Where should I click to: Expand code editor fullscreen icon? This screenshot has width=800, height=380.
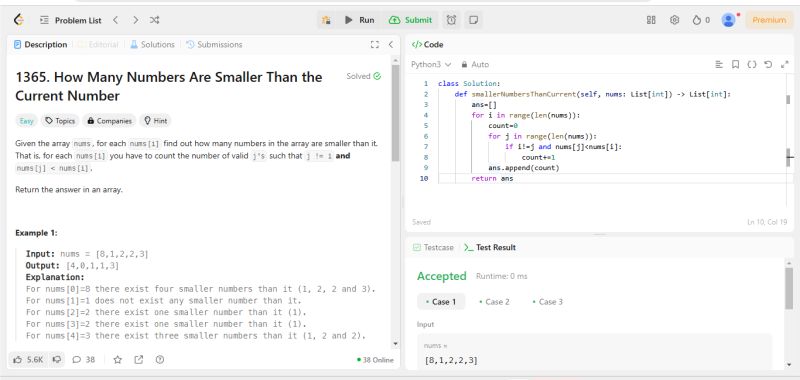[784, 64]
